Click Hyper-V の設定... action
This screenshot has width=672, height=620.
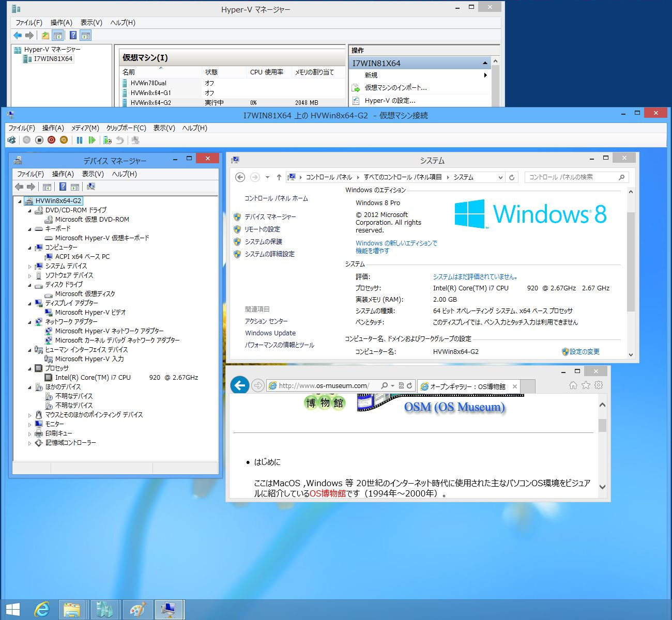[390, 101]
